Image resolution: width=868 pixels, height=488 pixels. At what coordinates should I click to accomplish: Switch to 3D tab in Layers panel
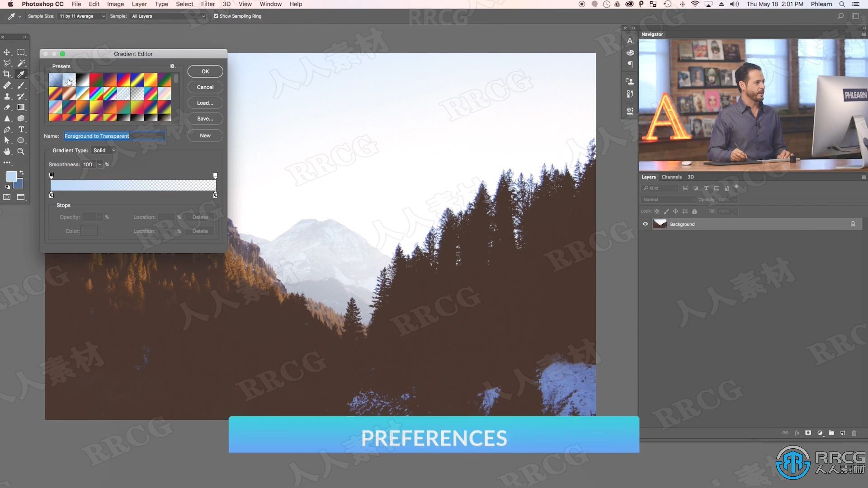[691, 176]
